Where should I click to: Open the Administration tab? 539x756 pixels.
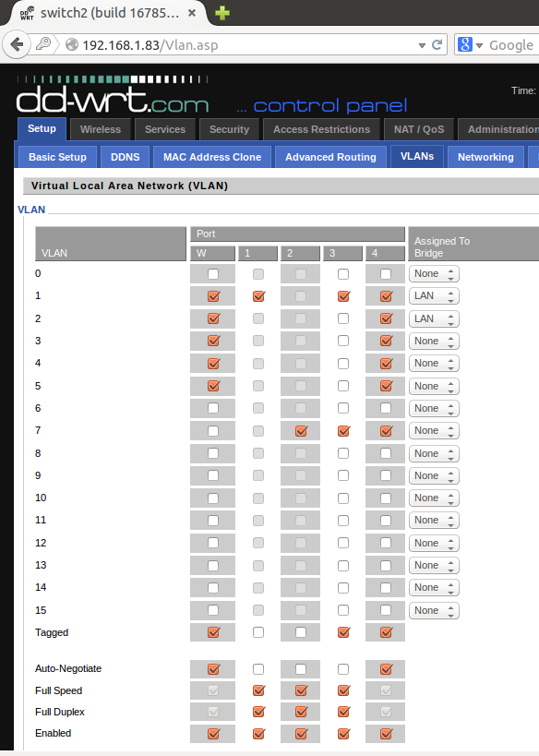498,129
